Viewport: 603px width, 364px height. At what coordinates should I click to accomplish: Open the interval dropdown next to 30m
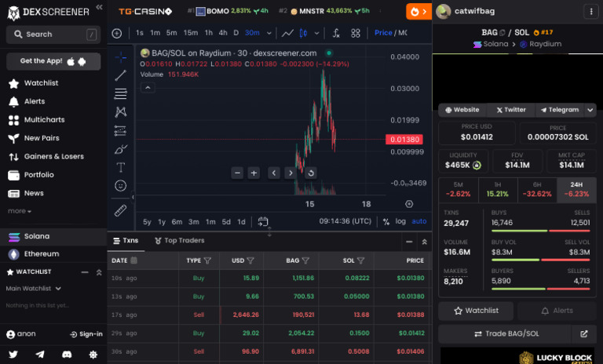click(269, 34)
